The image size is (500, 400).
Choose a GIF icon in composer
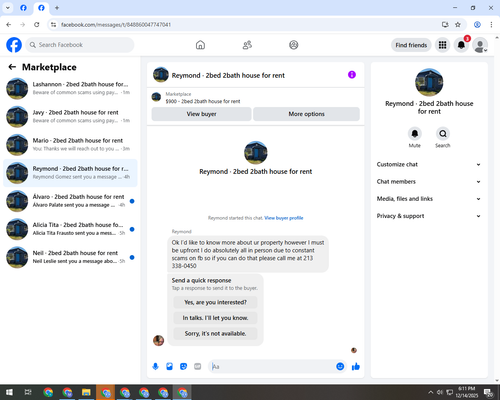(198, 367)
